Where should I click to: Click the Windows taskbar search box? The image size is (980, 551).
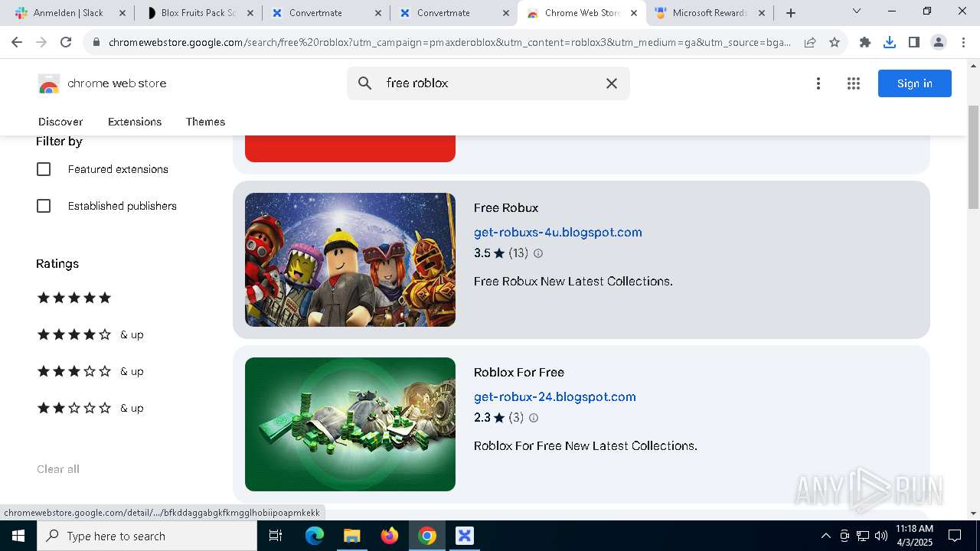147,536
